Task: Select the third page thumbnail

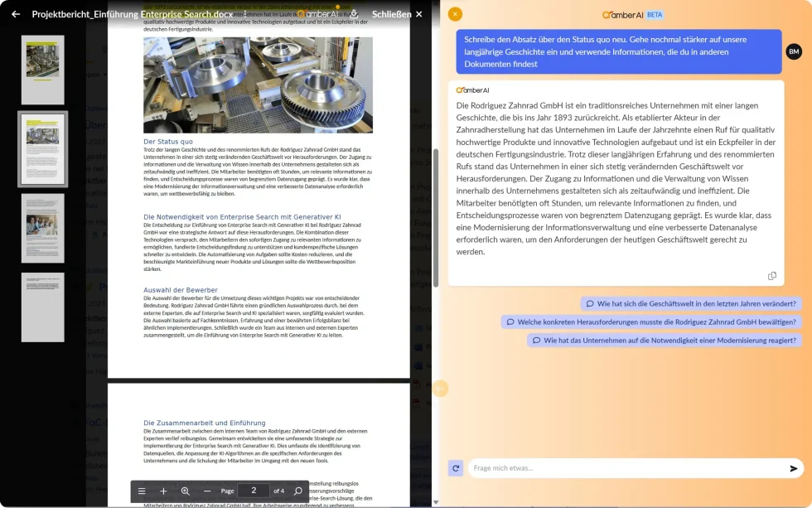Action: tap(42, 228)
